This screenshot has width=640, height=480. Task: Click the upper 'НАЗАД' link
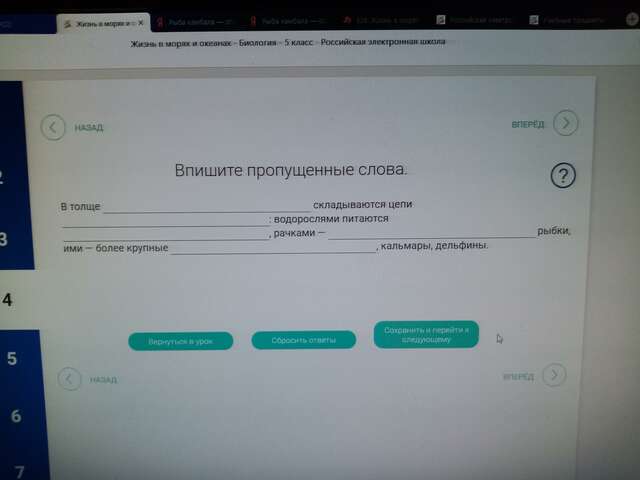[x=89, y=128]
